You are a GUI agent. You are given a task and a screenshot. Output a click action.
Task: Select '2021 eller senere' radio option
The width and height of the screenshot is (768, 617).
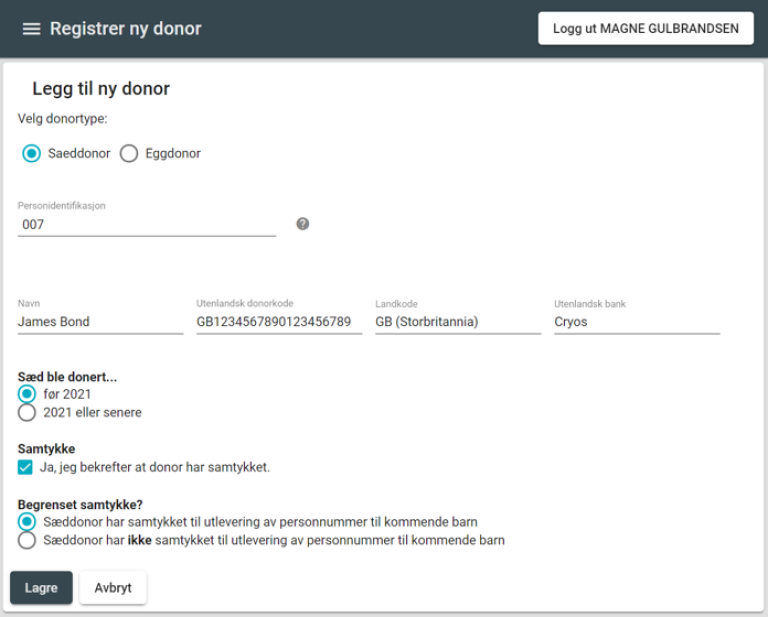click(27, 412)
